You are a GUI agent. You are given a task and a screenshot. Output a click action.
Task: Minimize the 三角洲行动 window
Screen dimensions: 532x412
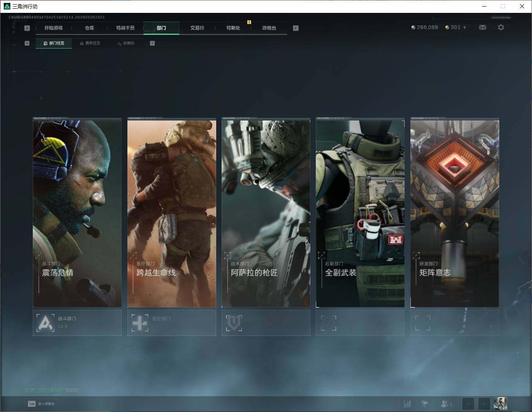click(x=484, y=6)
